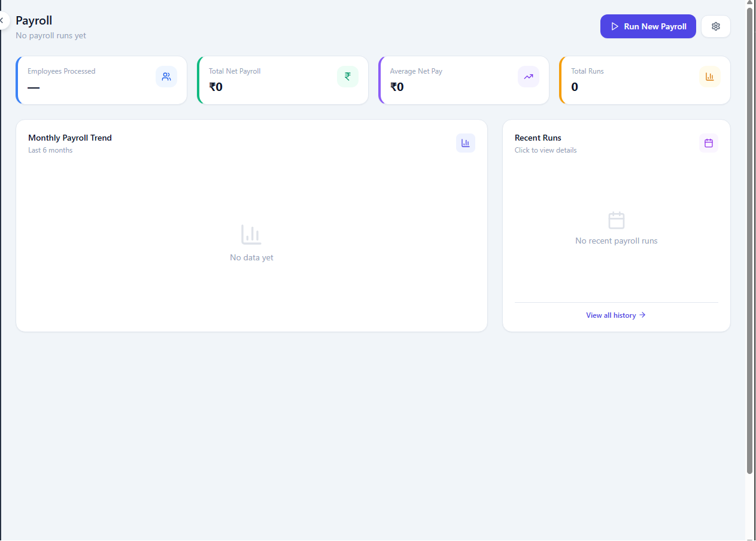Click the Total Net Payroll label

[x=235, y=71]
